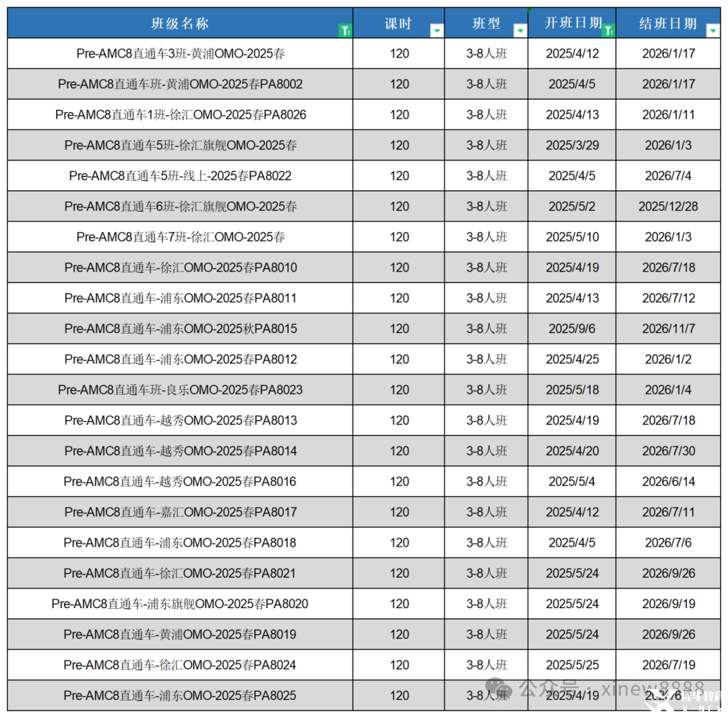This screenshot has height=718, width=728.
Task: Click end date 2026/7/30
Action: pos(668,451)
